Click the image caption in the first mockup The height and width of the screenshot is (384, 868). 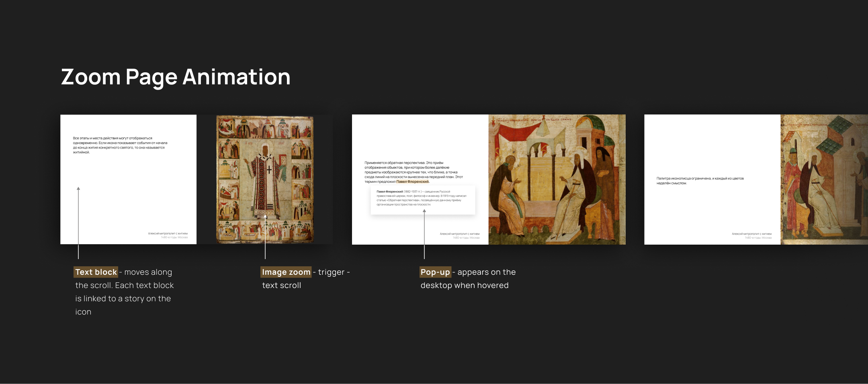(x=168, y=235)
